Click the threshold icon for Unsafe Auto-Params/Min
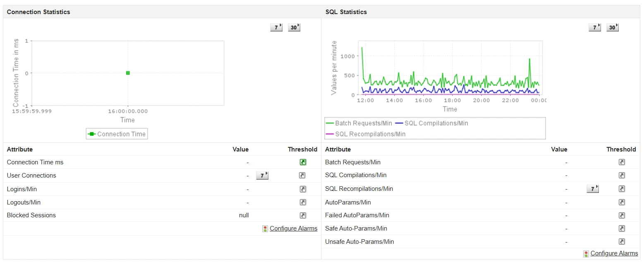 [x=622, y=242]
